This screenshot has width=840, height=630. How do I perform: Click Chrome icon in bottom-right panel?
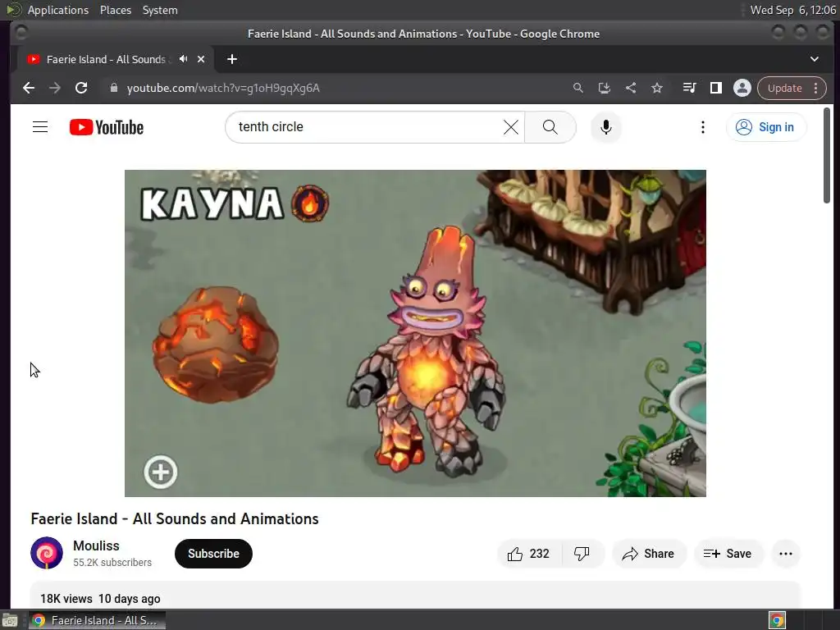click(x=777, y=620)
